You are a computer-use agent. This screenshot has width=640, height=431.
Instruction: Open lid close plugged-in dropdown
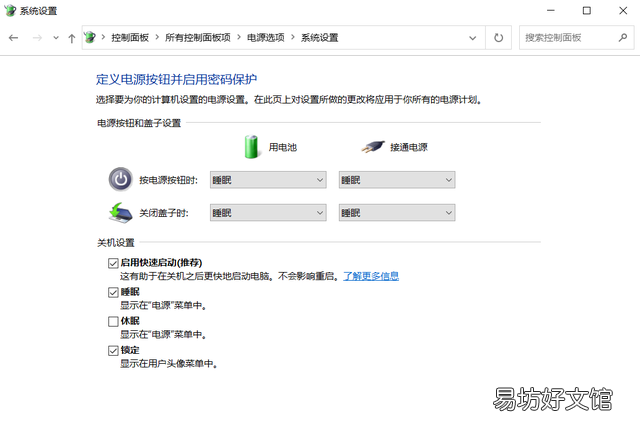[x=397, y=213]
